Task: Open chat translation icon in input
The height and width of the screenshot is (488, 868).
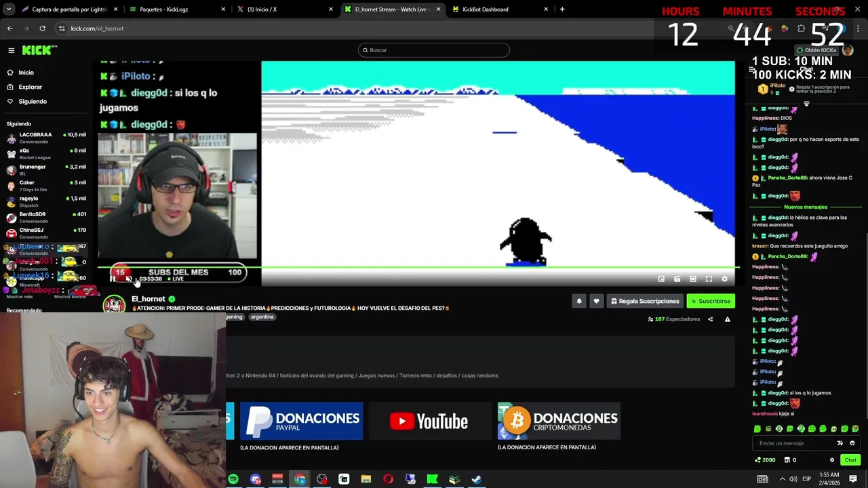Action: [x=840, y=443]
